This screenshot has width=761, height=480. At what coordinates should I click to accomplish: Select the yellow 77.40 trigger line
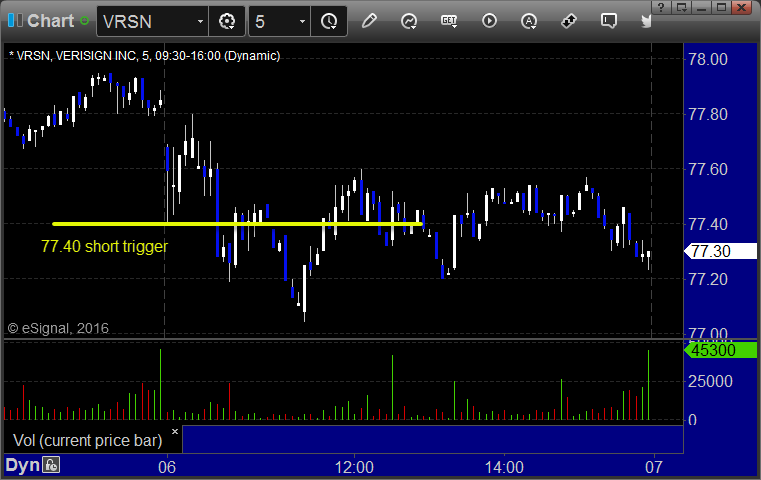click(237, 224)
